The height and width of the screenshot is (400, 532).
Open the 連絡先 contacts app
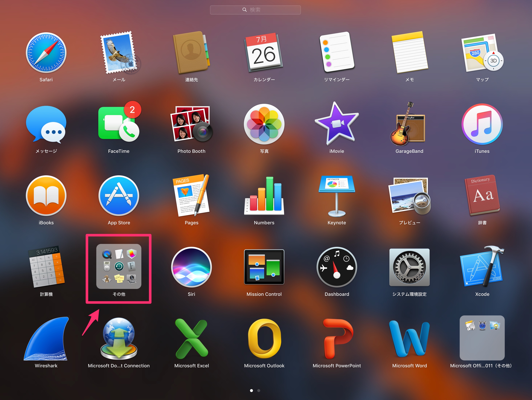[x=192, y=53]
